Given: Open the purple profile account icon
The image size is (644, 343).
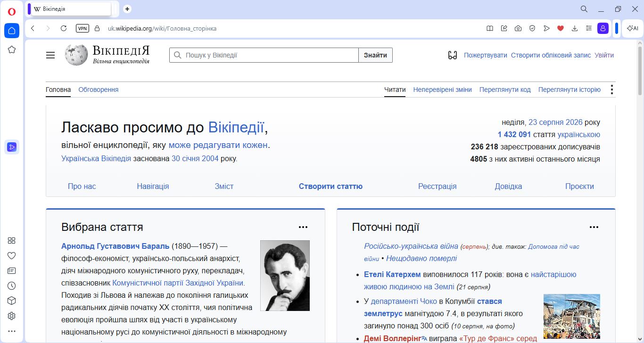Looking at the screenshot, I should (x=603, y=28).
